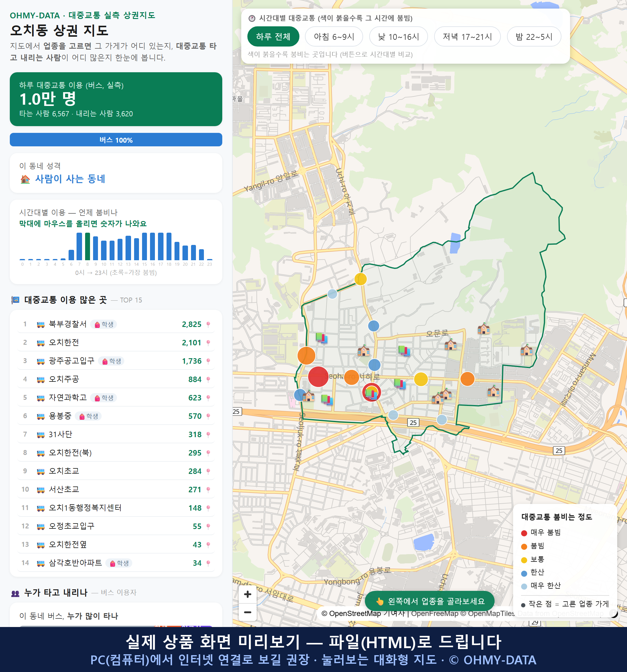Image resolution: width=627 pixels, height=672 pixels.
Task: Click the 삼각호반아파트 stop name
Action: click(x=75, y=563)
